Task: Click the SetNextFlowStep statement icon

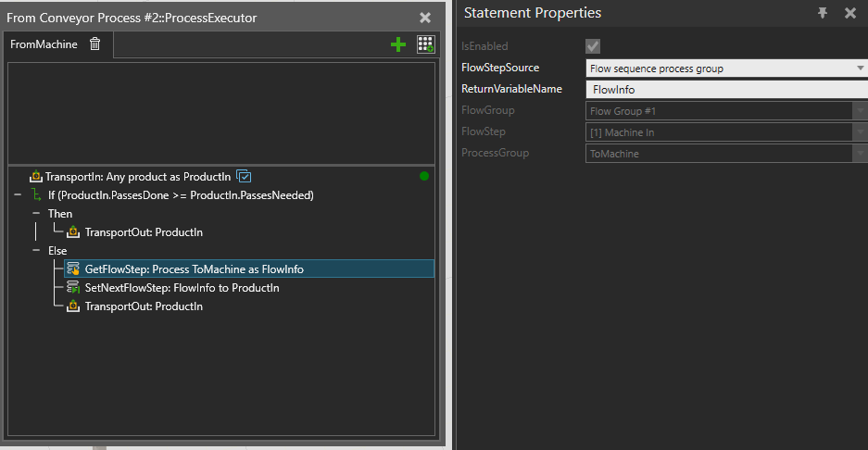Action: point(74,288)
